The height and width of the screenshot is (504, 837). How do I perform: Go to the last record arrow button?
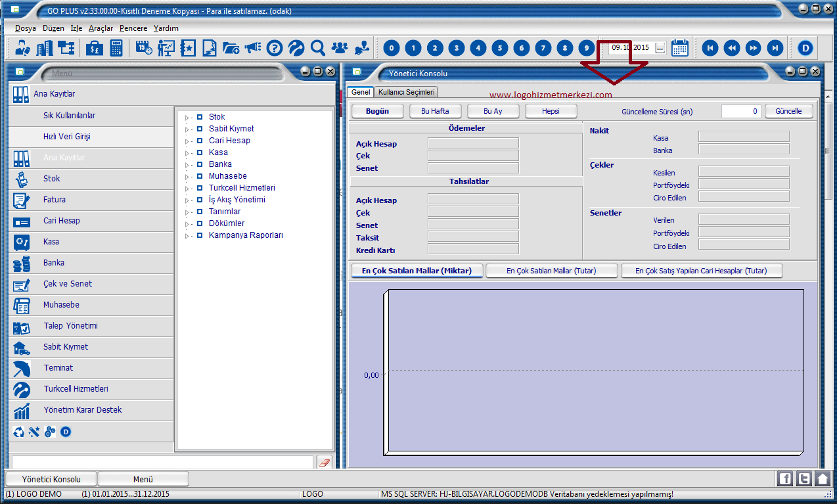pyautogui.click(x=775, y=47)
